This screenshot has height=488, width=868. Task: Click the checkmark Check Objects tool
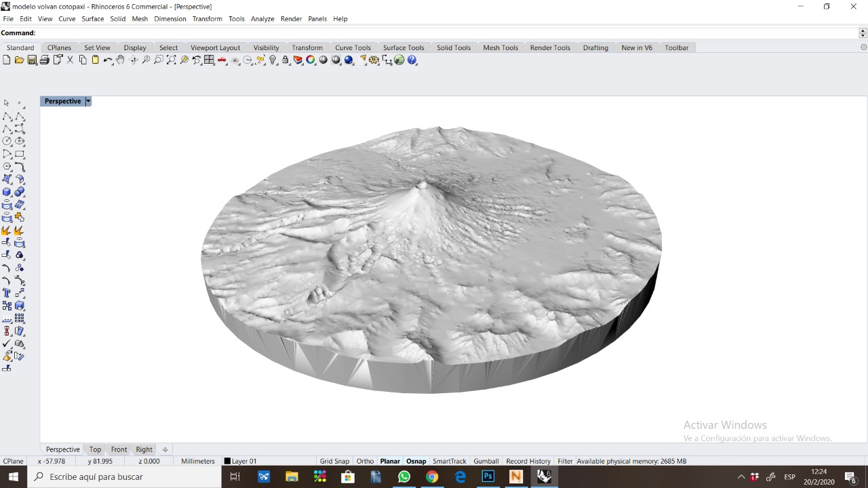pyautogui.click(x=7, y=344)
